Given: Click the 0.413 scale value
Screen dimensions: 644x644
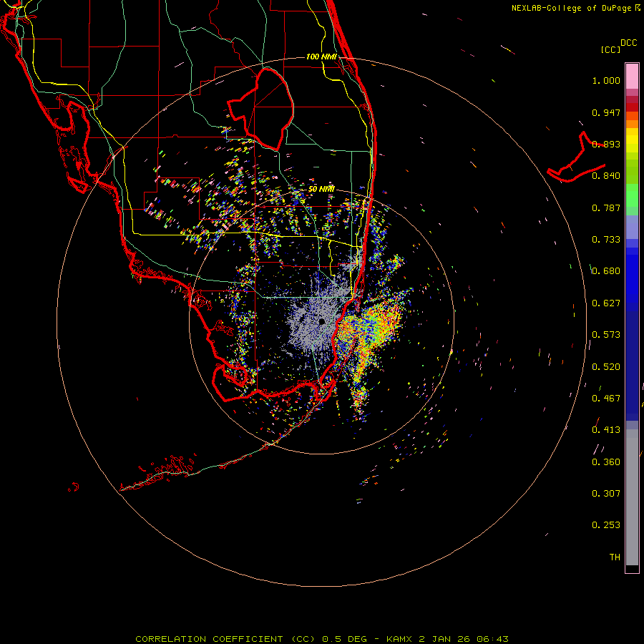Looking at the screenshot, I should tap(606, 430).
